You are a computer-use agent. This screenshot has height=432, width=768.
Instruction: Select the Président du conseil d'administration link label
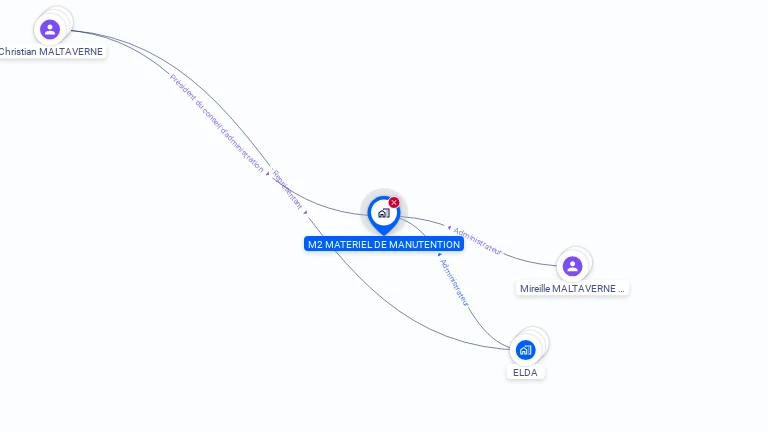pyautogui.click(x=216, y=123)
